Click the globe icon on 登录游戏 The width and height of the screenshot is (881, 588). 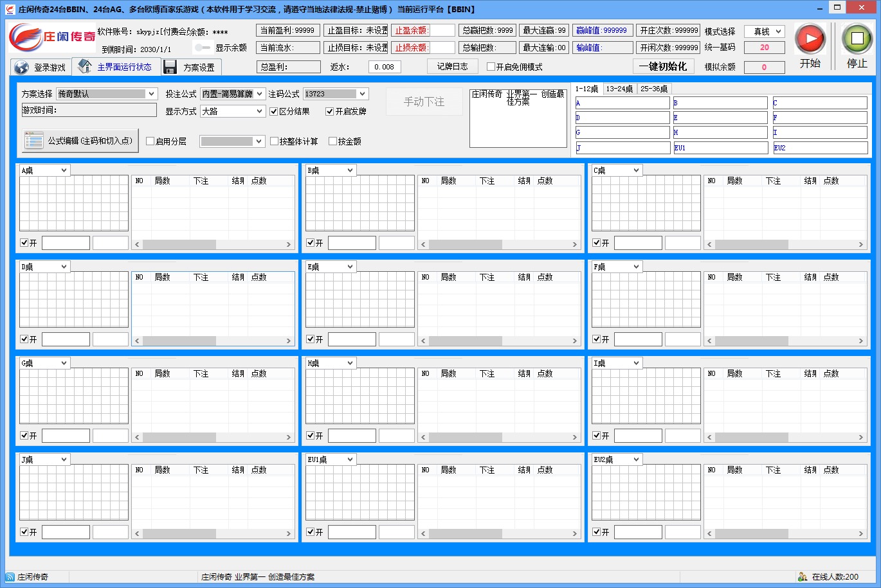click(22, 67)
